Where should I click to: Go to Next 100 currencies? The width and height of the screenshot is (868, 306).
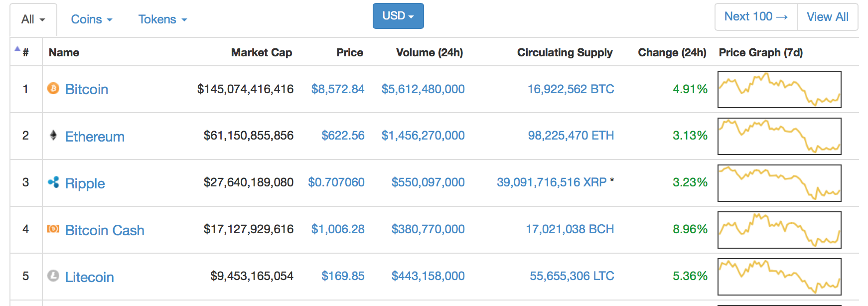(x=756, y=17)
